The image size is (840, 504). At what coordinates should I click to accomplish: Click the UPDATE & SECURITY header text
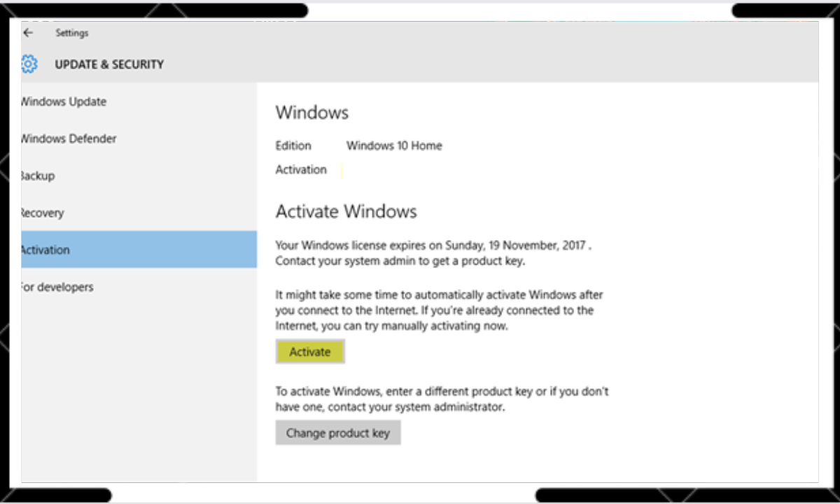[109, 64]
